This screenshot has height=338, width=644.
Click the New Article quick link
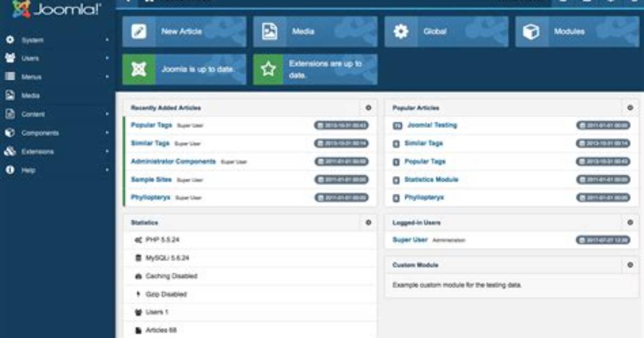184,32
